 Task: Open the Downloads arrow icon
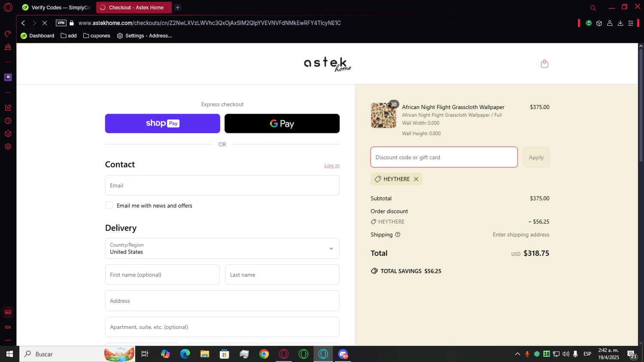(620, 23)
